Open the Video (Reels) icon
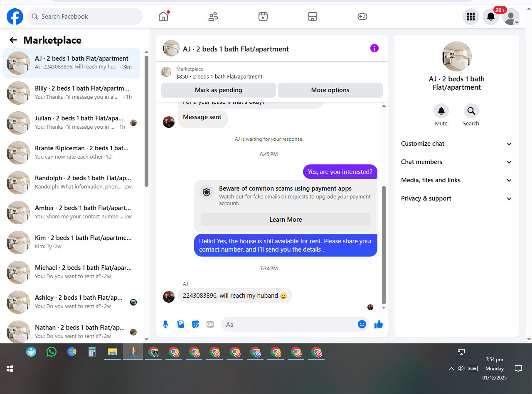The width and height of the screenshot is (532, 394). pyautogui.click(x=263, y=17)
